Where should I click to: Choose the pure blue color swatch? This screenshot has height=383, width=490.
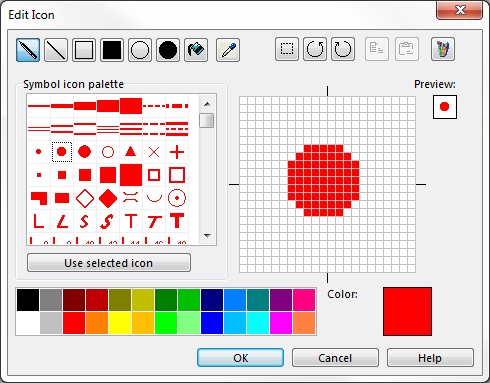[x=212, y=323]
